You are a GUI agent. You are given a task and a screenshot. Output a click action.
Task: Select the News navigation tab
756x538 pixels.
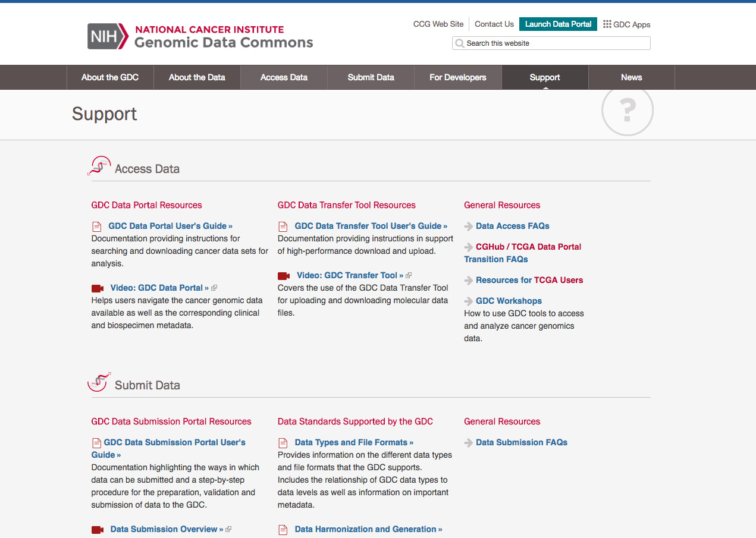pos(631,77)
